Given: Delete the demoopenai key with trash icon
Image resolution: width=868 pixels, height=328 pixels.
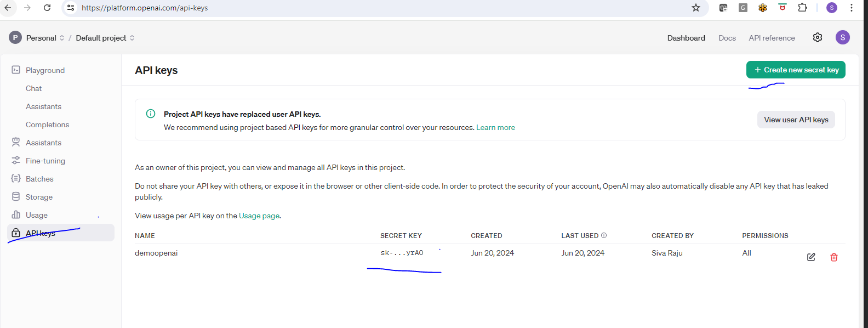Looking at the screenshot, I should pyautogui.click(x=834, y=257).
